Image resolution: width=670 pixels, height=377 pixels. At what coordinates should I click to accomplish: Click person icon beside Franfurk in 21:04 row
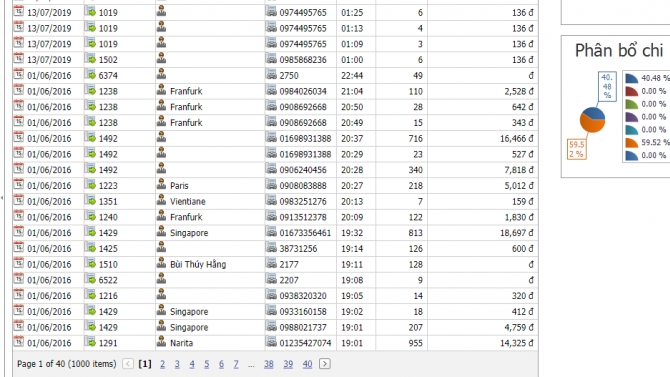point(161,90)
